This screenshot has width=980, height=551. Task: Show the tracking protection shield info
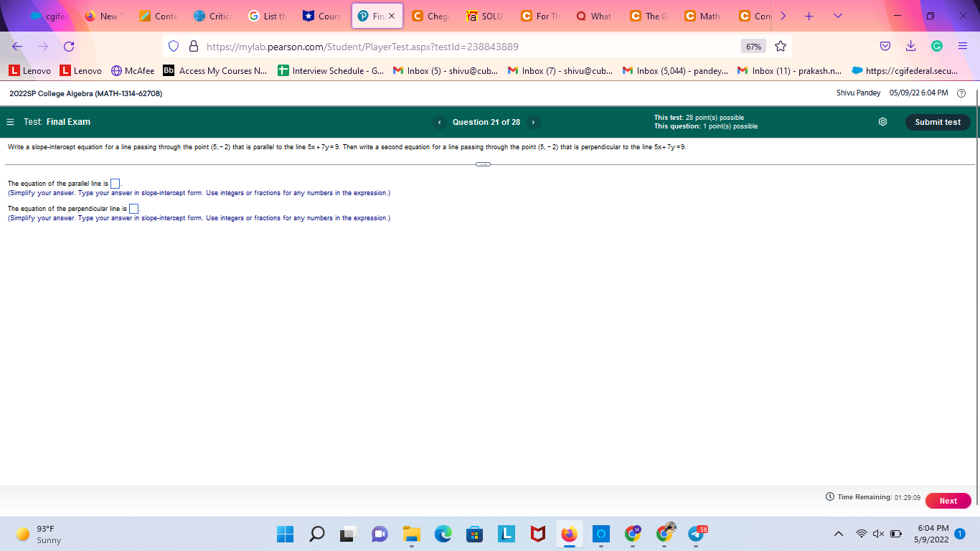point(173,47)
